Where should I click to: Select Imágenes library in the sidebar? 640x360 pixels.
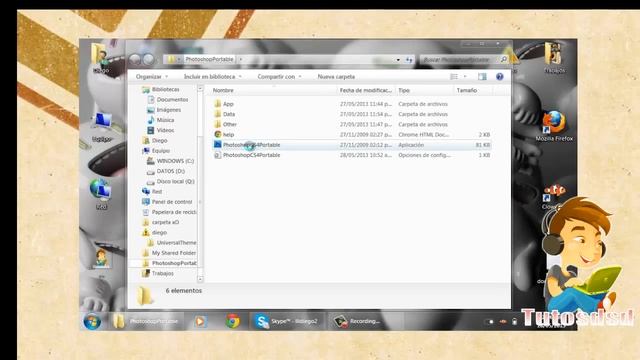(x=164, y=110)
